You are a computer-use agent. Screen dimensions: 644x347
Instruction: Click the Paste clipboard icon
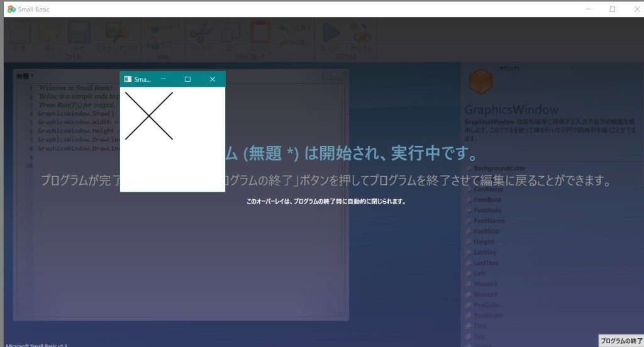click(x=260, y=32)
